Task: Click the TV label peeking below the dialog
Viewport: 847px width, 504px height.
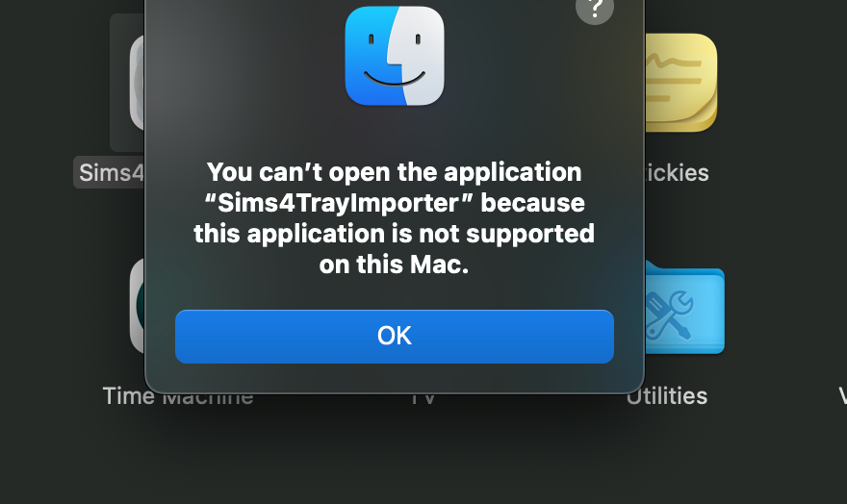Action: pos(423,399)
